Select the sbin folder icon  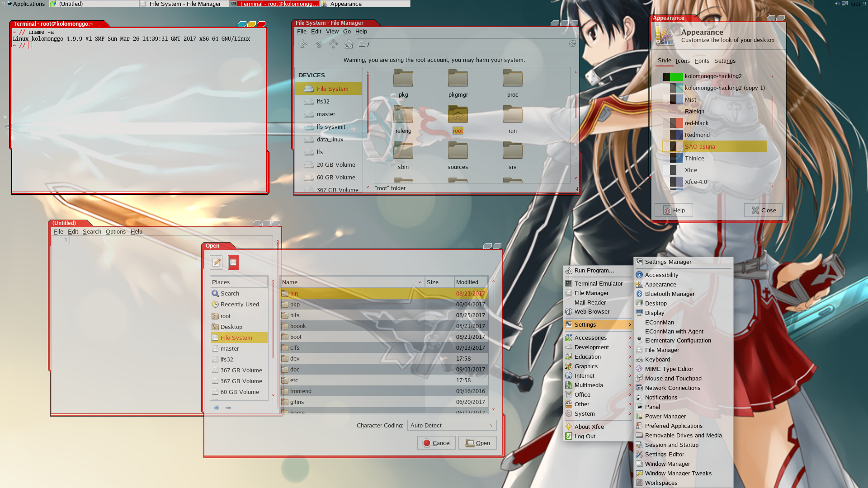[x=403, y=150]
